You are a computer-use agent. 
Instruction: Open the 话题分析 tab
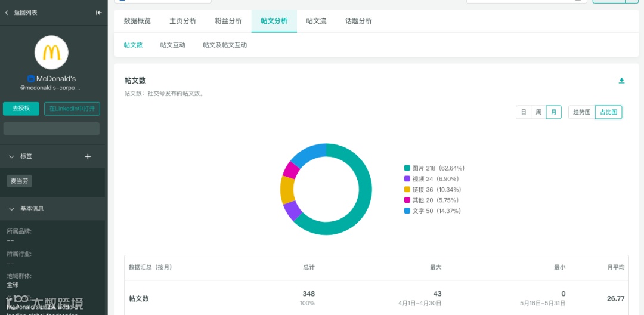pyautogui.click(x=358, y=21)
